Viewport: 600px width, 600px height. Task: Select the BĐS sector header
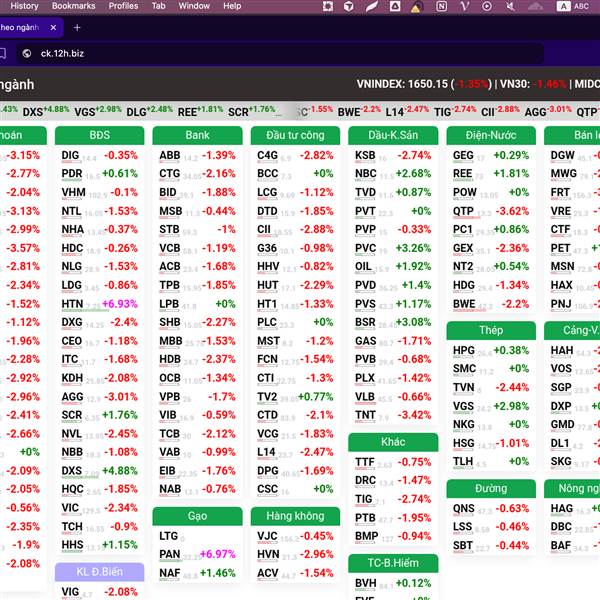click(x=99, y=135)
